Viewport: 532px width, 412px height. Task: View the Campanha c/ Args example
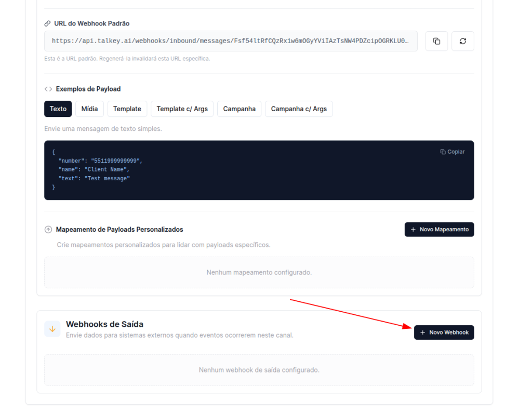(x=299, y=109)
